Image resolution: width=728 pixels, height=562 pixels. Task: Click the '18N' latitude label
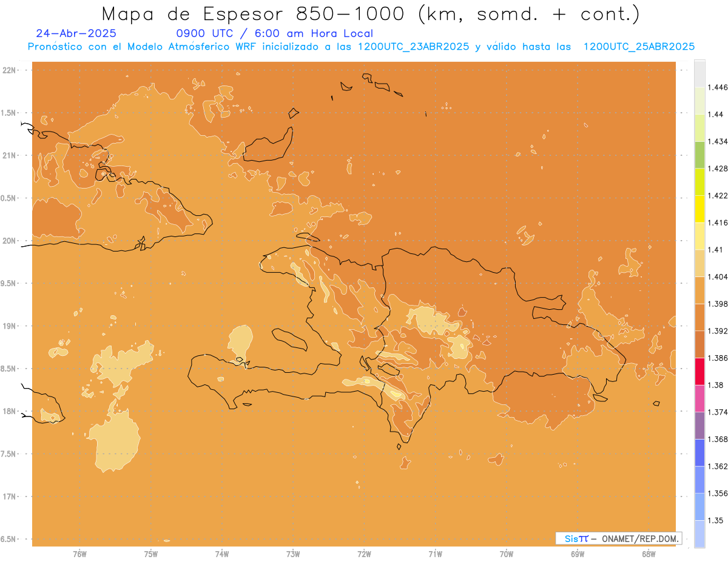click(x=10, y=411)
